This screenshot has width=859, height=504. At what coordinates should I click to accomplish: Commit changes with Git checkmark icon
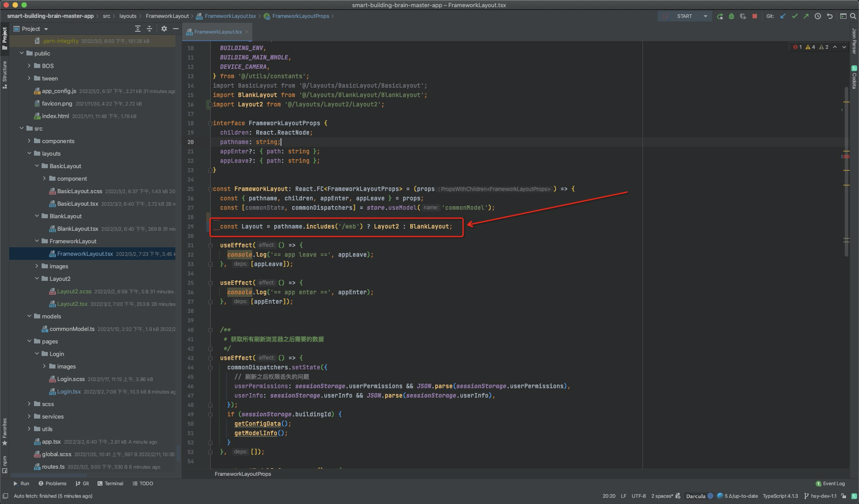pyautogui.click(x=795, y=16)
